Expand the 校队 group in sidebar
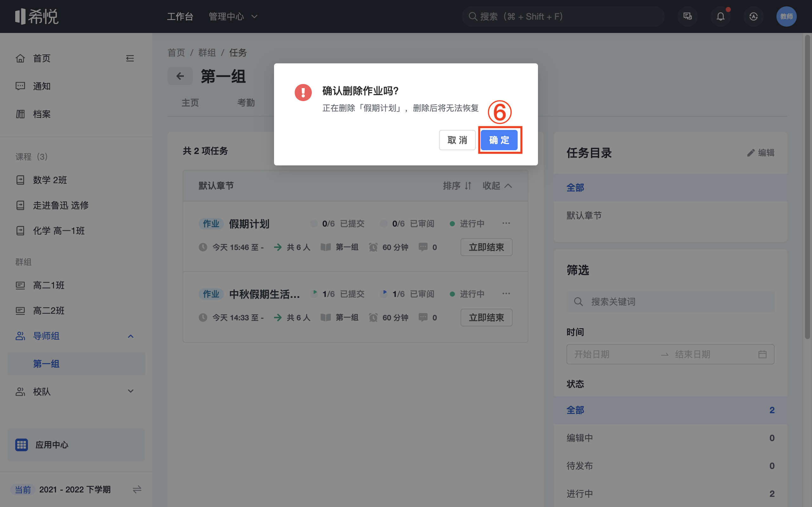Image resolution: width=812 pixels, height=507 pixels. click(131, 391)
